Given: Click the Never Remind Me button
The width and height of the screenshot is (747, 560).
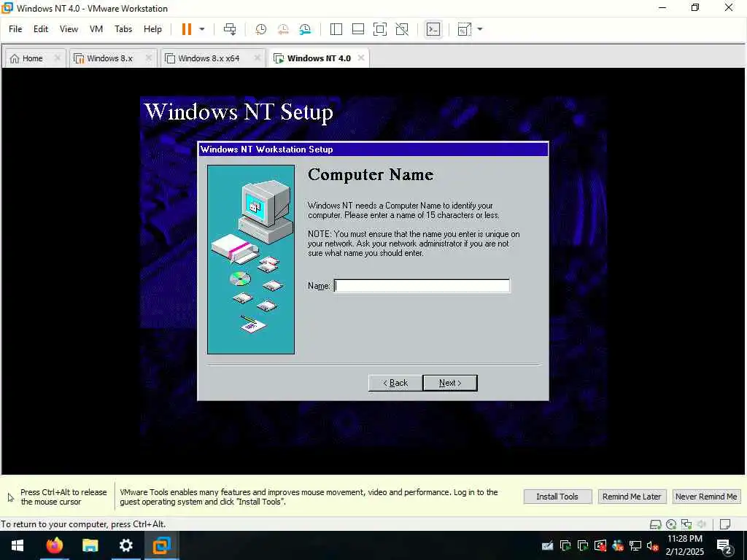Looking at the screenshot, I should click(706, 497).
